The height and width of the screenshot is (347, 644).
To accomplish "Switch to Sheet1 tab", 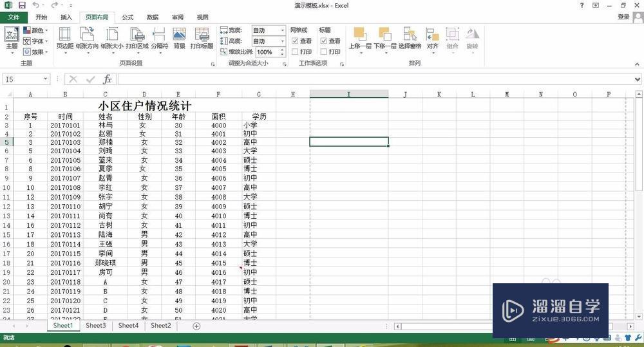I will pos(63,326).
